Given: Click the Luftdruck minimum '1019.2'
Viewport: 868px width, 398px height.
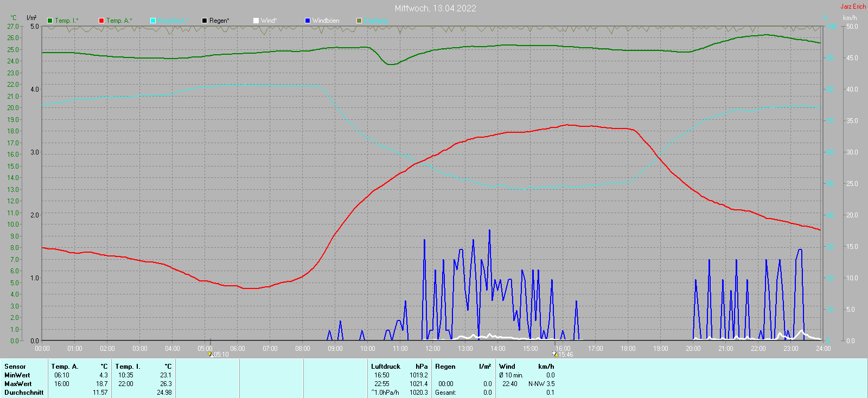Looking at the screenshot, I should [x=419, y=375].
